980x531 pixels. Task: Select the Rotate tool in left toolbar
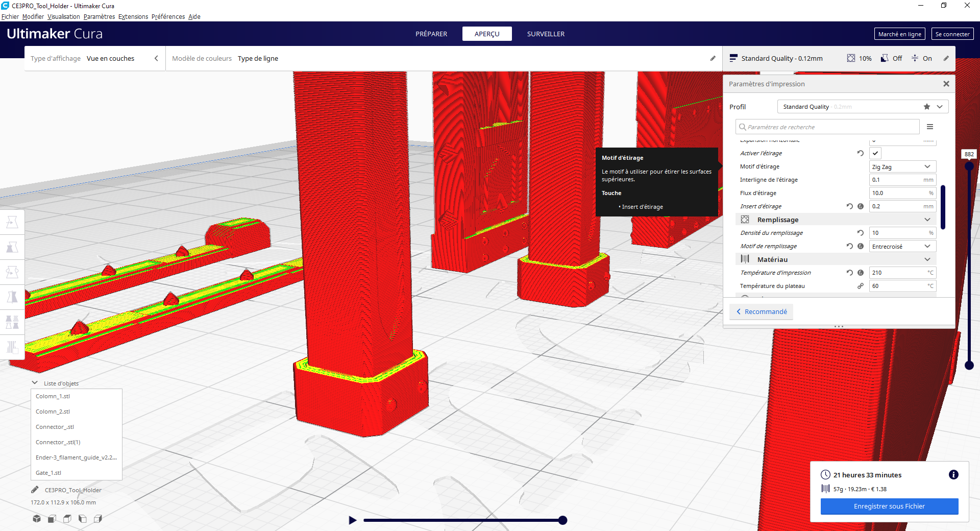pos(12,272)
